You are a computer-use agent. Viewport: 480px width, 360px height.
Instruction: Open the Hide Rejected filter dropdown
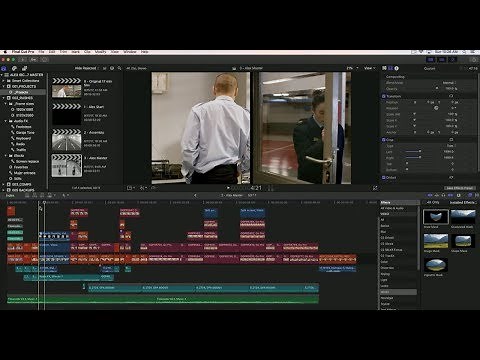(x=87, y=68)
